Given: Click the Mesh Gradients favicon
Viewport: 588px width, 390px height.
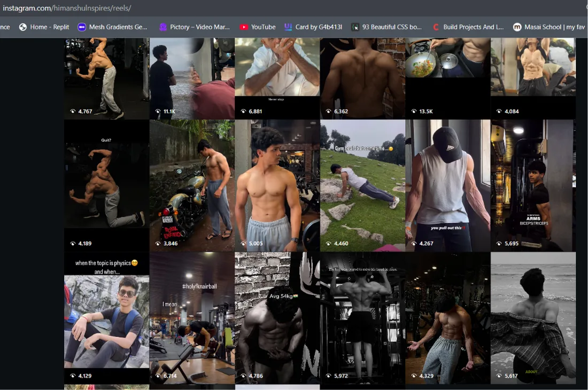Looking at the screenshot, I should (81, 27).
